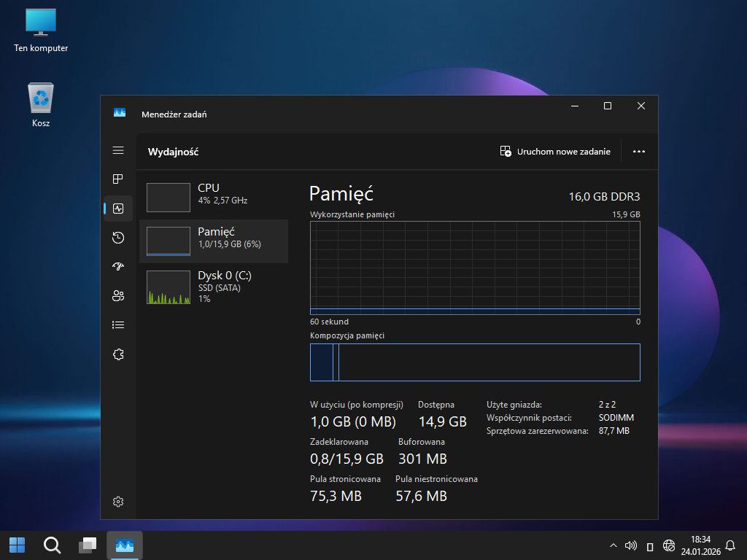Viewport: 747px width, 560px height.
Task: Show hidden system tray icons
Action: [x=613, y=545]
